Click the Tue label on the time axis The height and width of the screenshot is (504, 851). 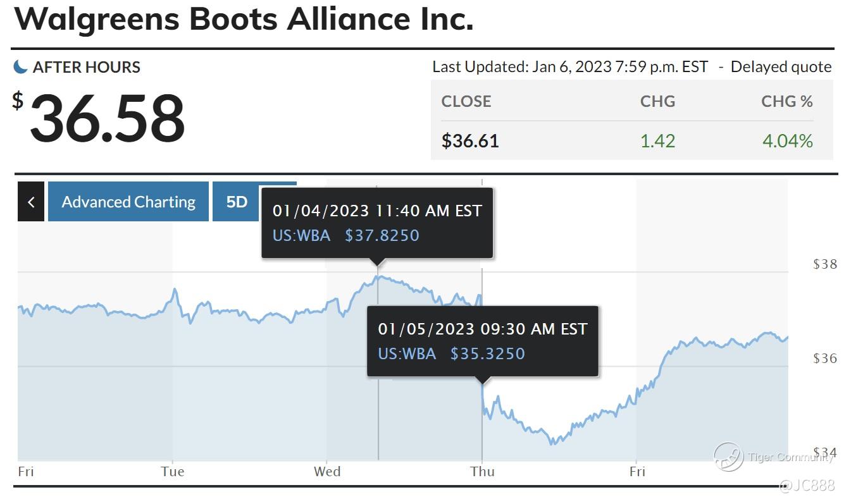(172, 471)
